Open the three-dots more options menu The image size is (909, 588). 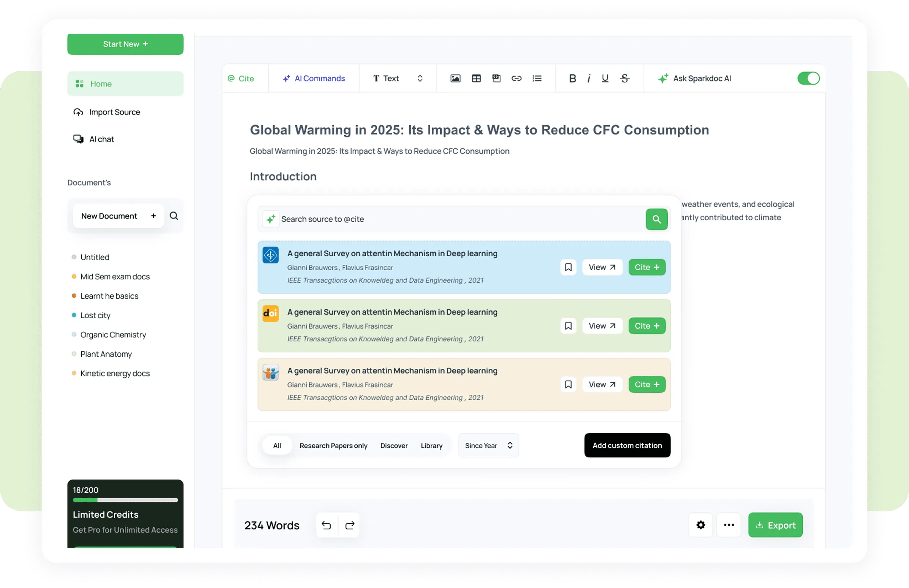point(728,525)
